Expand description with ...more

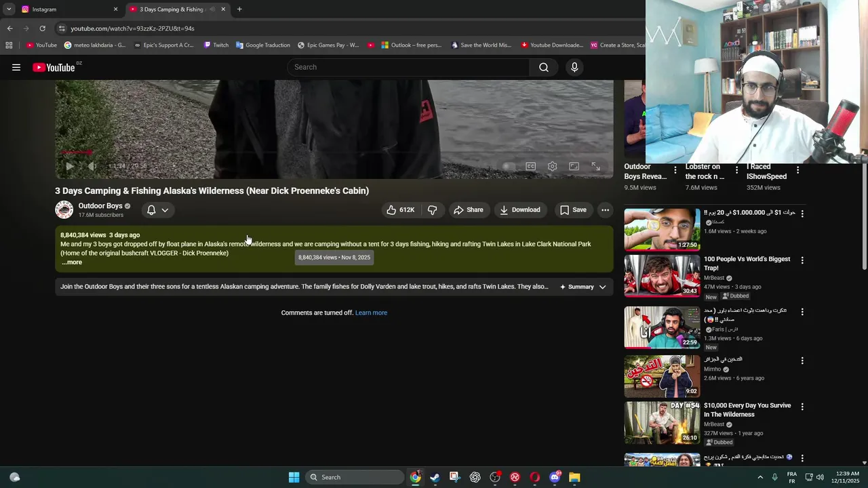pos(72,262)
